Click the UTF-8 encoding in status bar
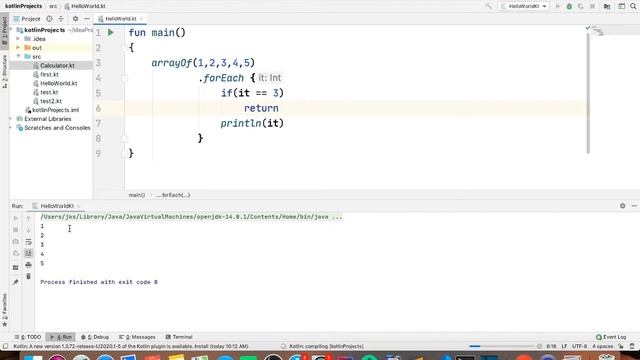640x360 pixels. (579, 347)
